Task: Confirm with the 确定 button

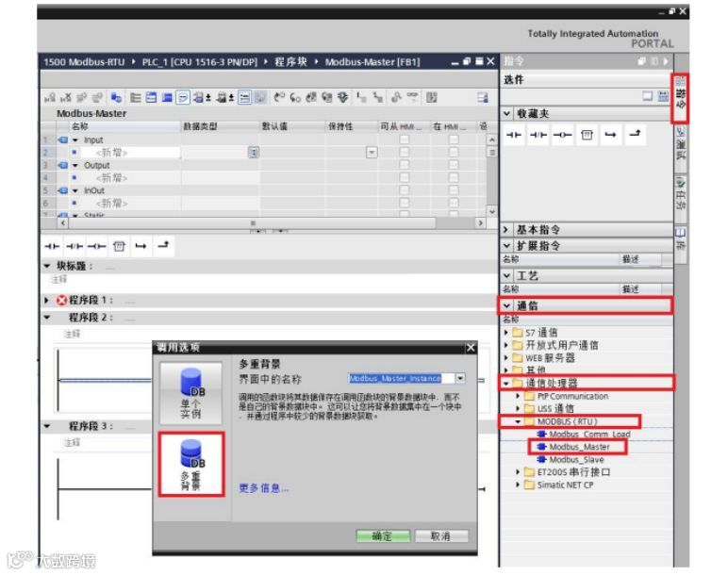Action: (x=383, y=536)
